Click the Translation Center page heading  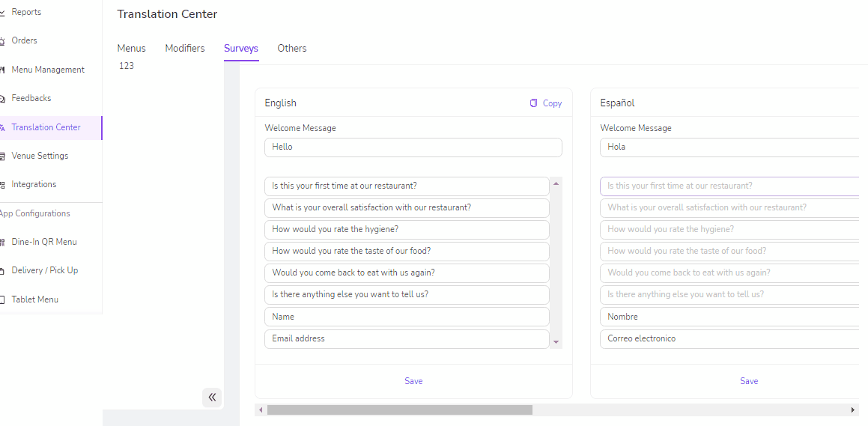[x=167, y=14]
